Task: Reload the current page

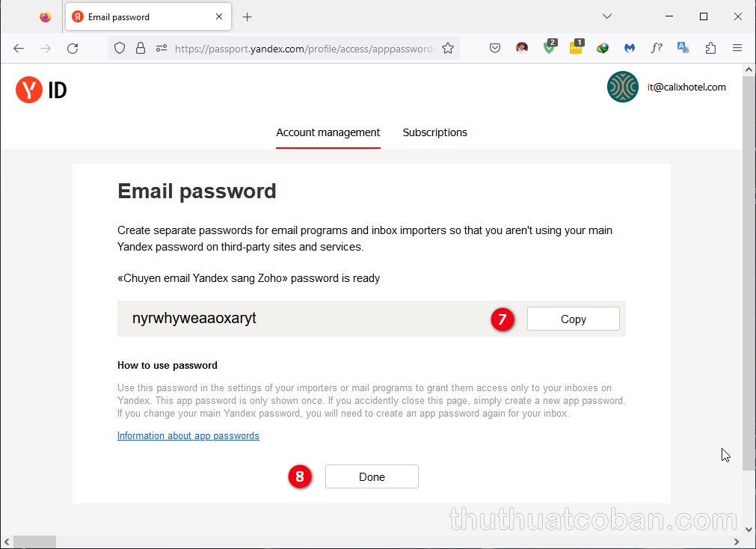Action: click(73, 48)
